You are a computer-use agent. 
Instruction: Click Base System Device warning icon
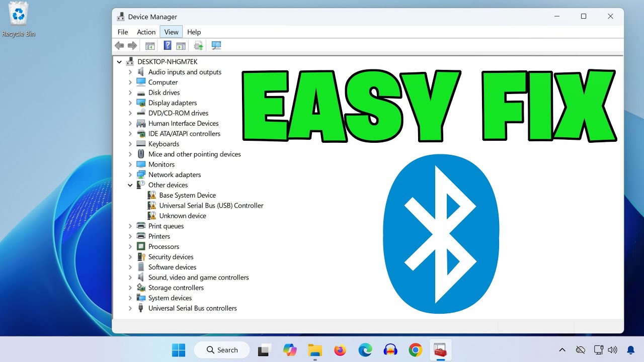152,196
